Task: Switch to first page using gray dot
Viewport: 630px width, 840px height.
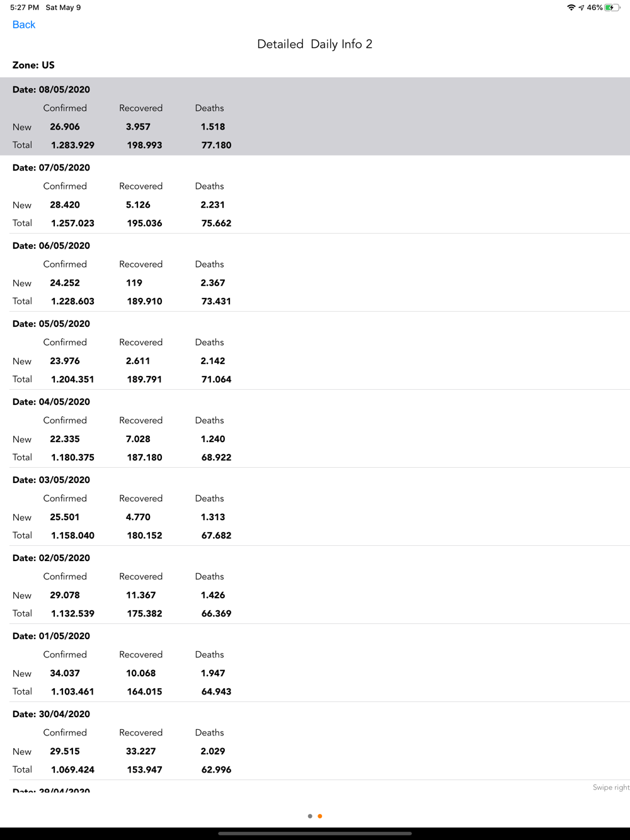Action: coord(310,816)
